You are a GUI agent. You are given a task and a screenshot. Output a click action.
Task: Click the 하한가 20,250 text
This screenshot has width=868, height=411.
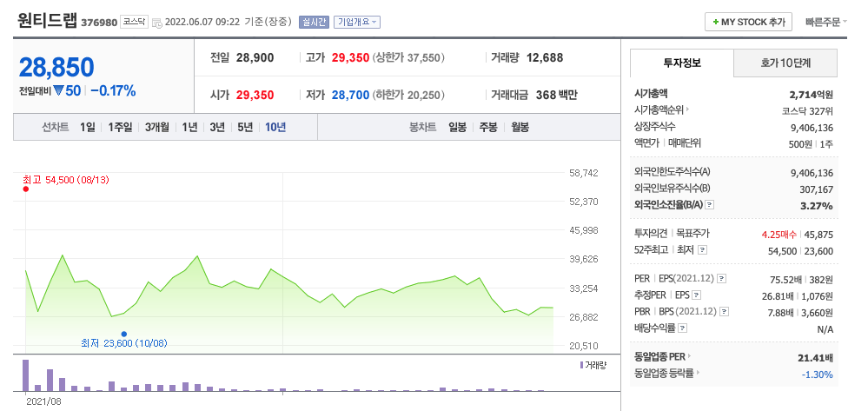pyautogui.click(x=408, y=95)
